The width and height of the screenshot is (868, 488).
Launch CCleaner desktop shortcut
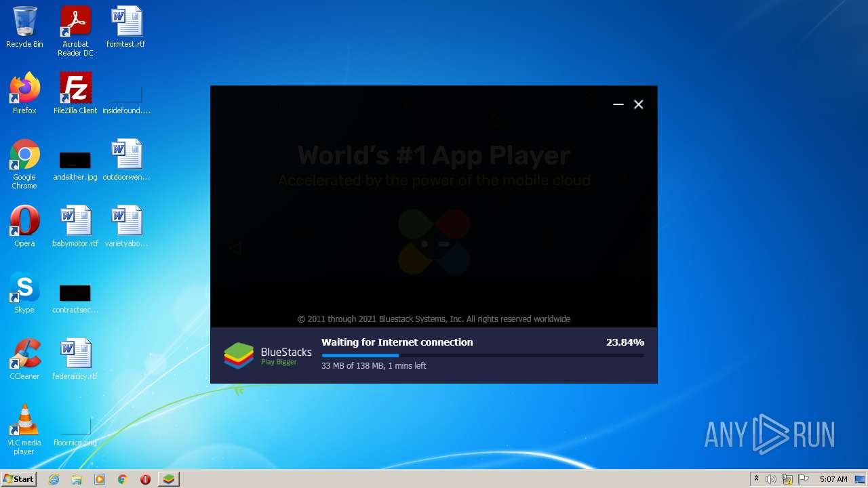(x=24, y=359)
